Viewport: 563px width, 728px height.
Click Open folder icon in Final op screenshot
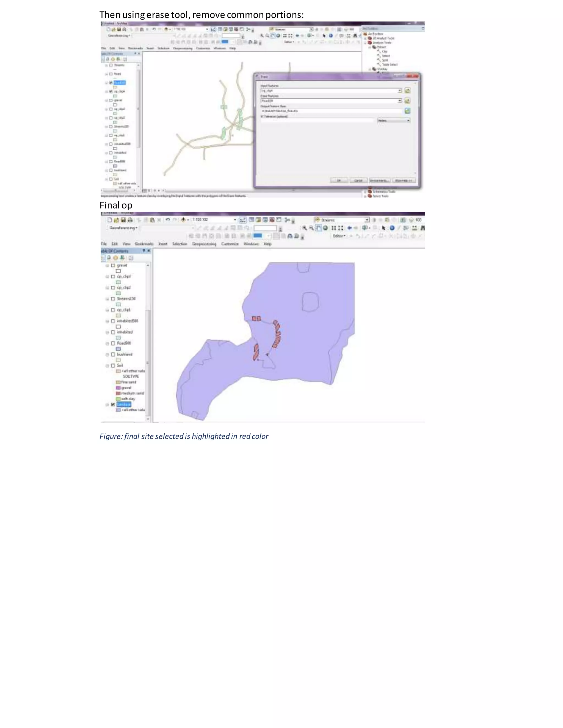pyautogui.click(x=116, y=220)
